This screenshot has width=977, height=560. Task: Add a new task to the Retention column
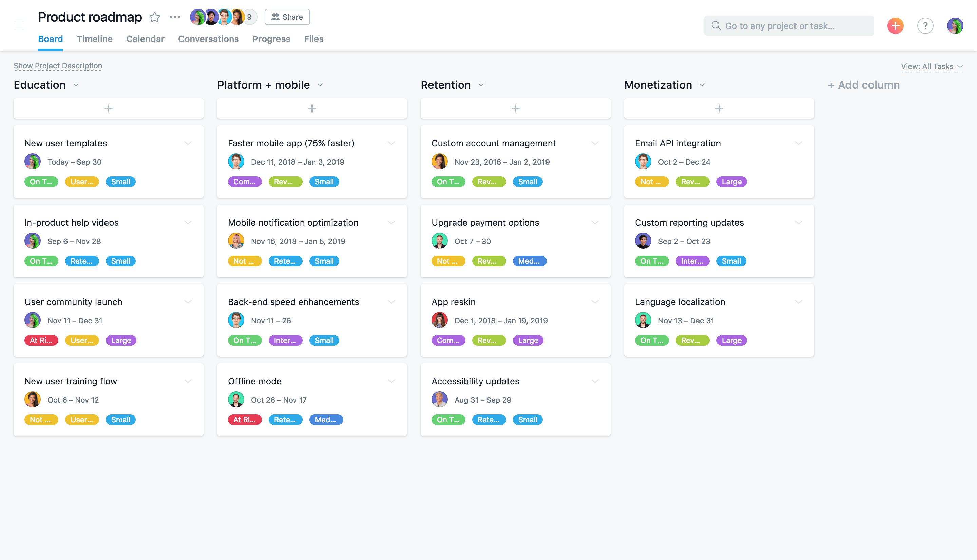click(515, 108)
